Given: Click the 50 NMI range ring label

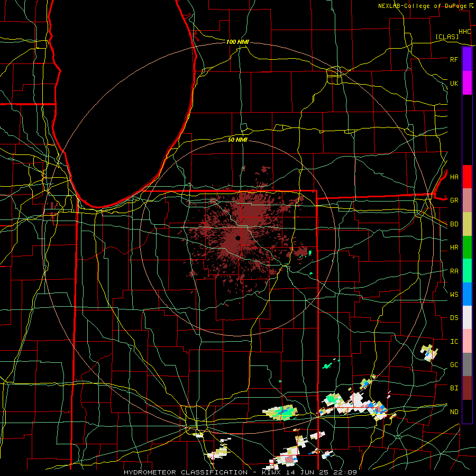Looking at the screenshot, I should point(237,140).
